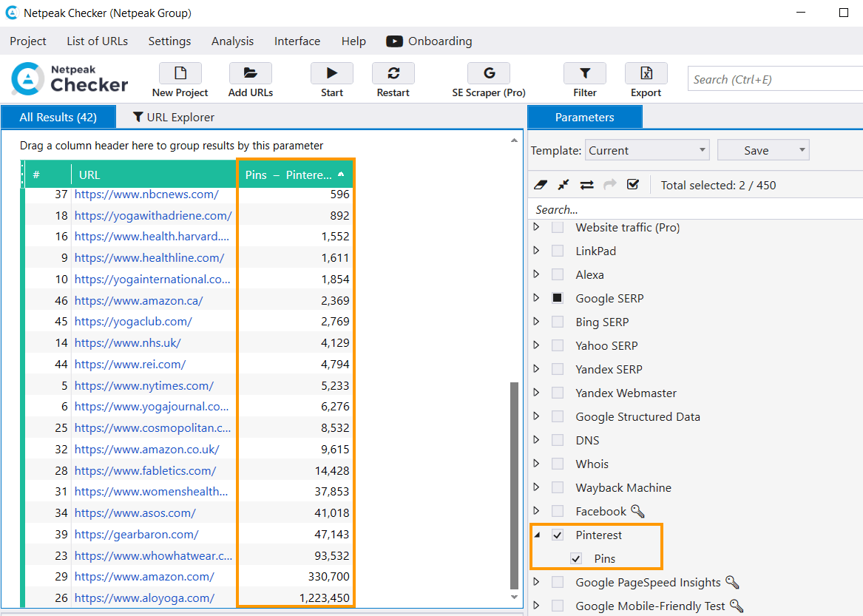This screenshot has height=616, width=863.
Task: Click the grayed redo arrow icon
Action: coord(610,185)
